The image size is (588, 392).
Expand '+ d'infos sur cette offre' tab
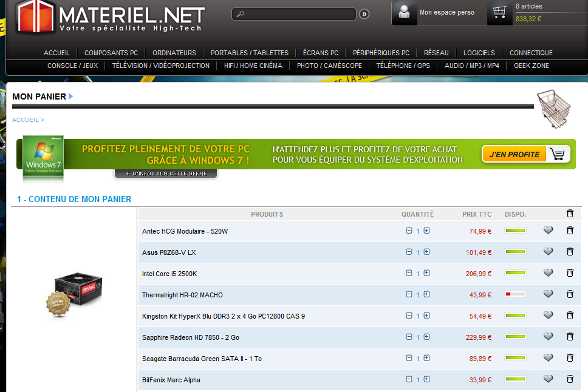click(166, 174)
